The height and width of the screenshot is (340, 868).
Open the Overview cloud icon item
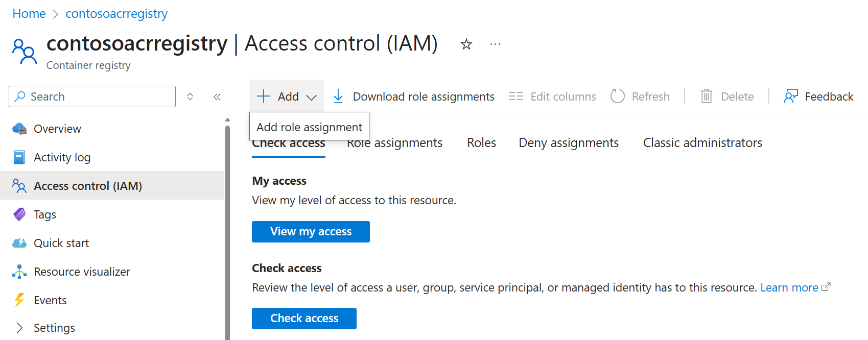coord(19,129)
